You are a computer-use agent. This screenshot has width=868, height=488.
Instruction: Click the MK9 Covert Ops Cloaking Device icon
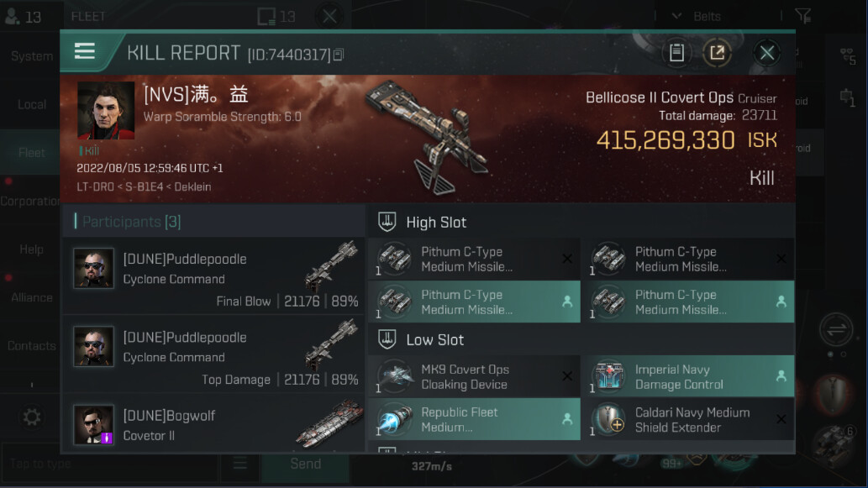394,377
